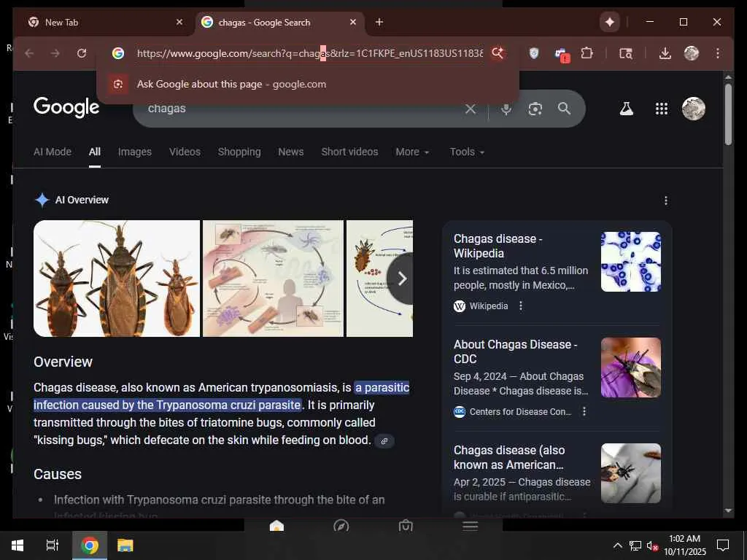Screen dimensions: 747x560
Task: Close the New Tab tab
Action: pyautogui.click(x=179, y=22)
